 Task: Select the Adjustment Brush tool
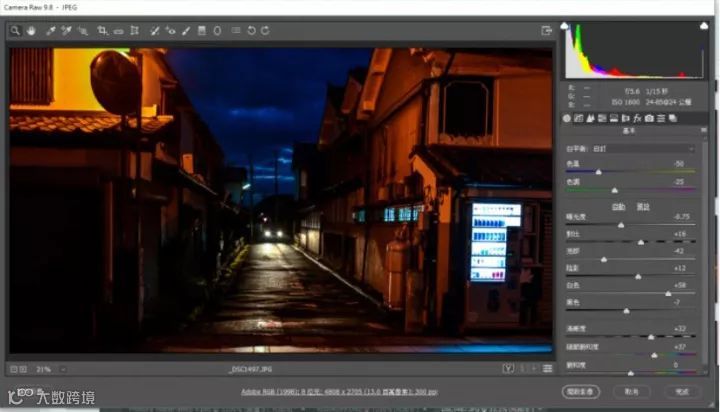click(x=186, y=31)
